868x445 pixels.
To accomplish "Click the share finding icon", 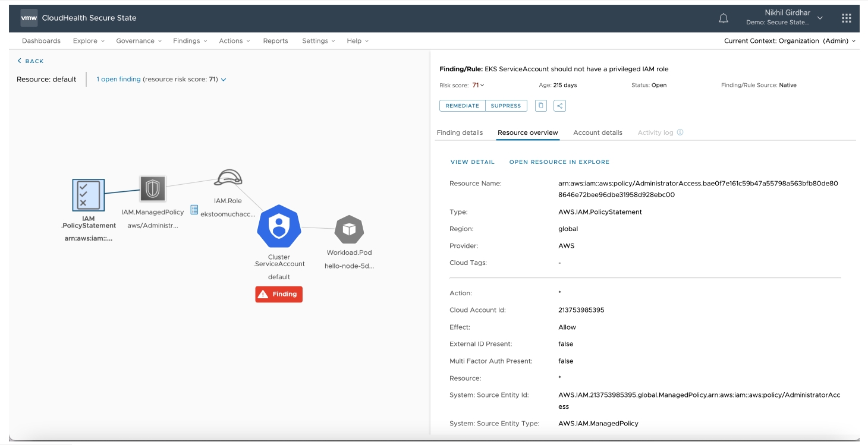I will 559,106.
